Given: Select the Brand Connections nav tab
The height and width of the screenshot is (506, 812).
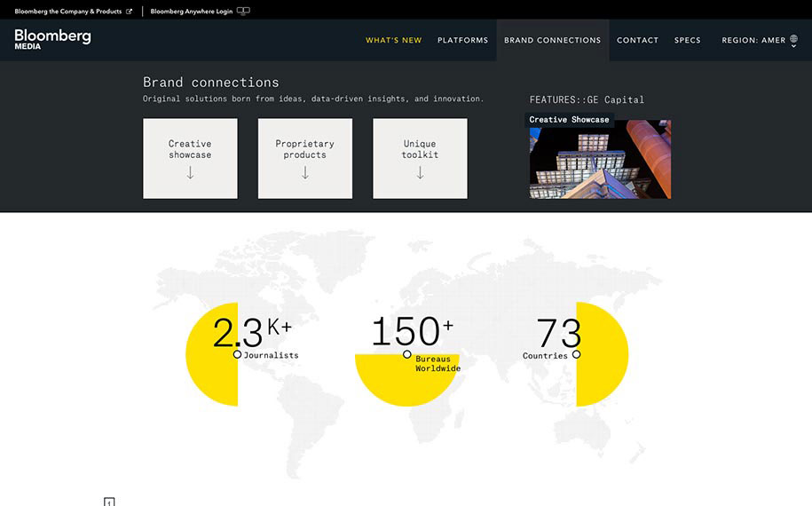Looking at the screenshot, I should click(552, 40).
